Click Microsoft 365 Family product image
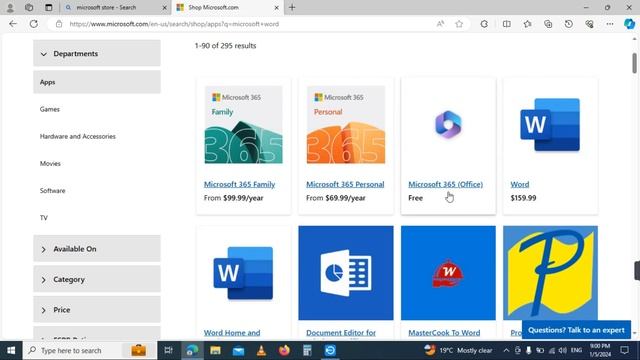This screenshot has width=640, height=360. click(244, 124)
